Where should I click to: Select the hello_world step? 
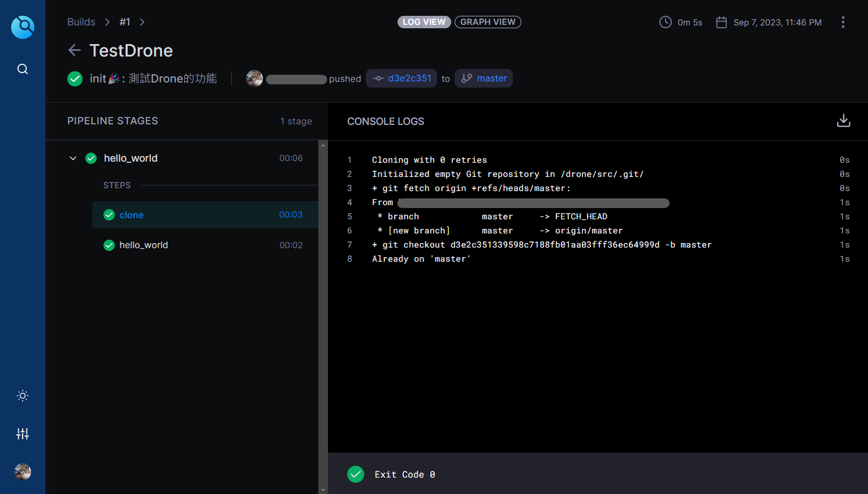coord(205,245)
